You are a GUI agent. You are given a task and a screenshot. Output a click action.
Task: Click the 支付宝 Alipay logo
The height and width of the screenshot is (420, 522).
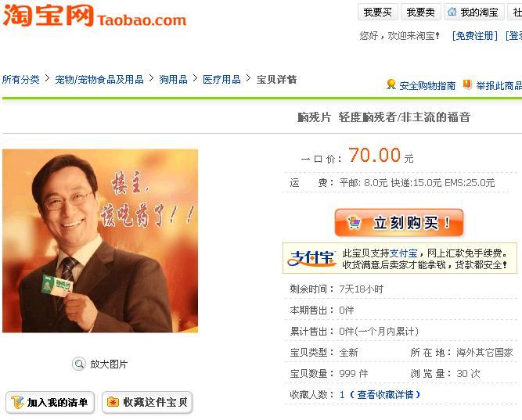(311, 258)
